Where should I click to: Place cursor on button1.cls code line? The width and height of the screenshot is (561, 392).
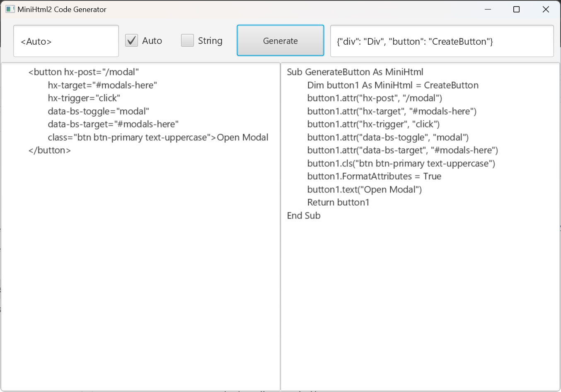click(x=401, y=164)
